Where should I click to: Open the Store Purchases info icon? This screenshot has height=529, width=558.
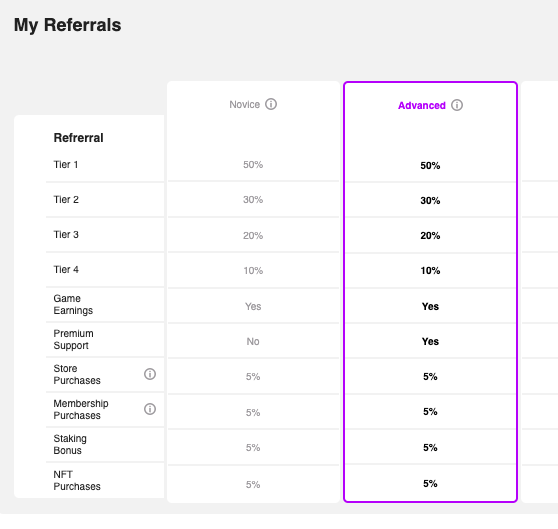point(150,374)
